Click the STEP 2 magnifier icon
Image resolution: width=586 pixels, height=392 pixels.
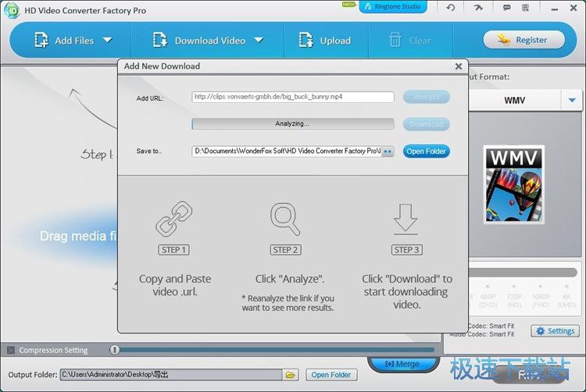coord(285,219)
